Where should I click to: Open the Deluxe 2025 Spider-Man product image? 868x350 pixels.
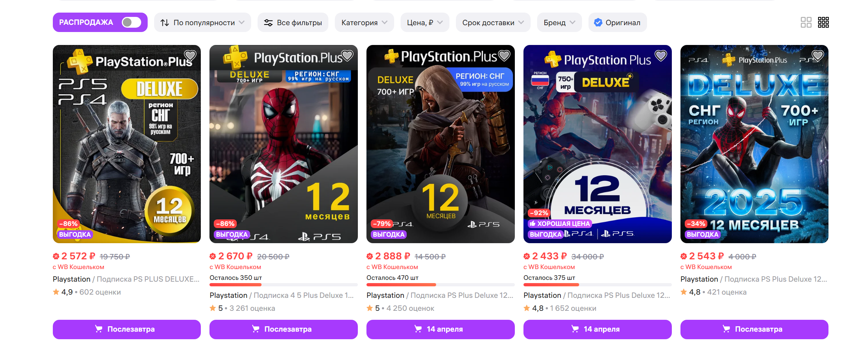pyautogui.click(x=754, y=144)
